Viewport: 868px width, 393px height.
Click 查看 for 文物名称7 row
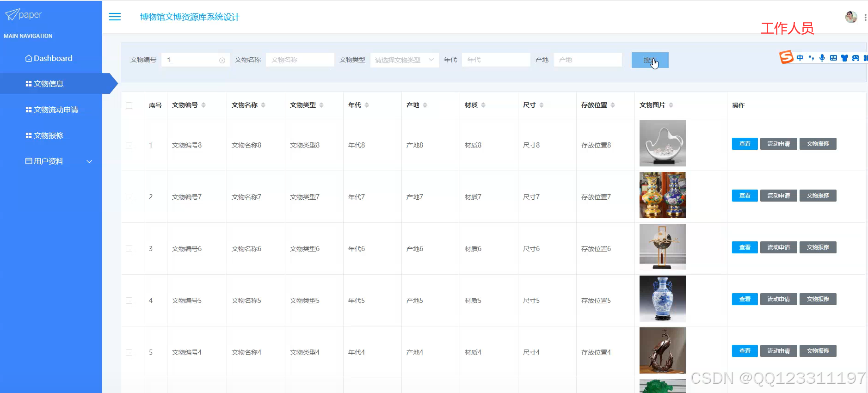click(745, 196)
